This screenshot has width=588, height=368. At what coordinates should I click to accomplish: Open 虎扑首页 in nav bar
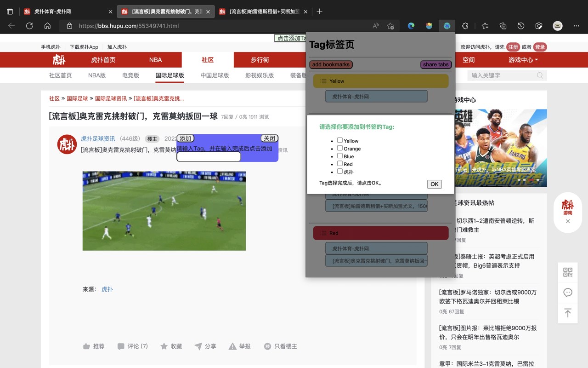(103, 60)
